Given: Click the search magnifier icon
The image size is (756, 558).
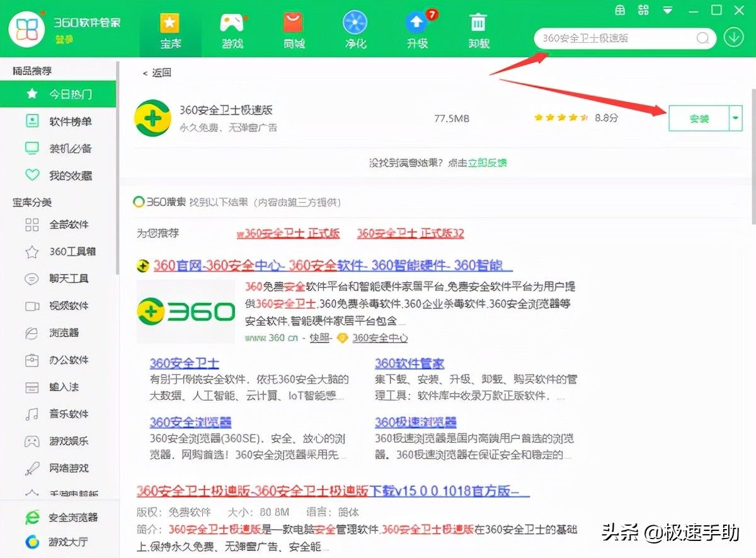Looking at the screenshot, I should coord(702,38).
